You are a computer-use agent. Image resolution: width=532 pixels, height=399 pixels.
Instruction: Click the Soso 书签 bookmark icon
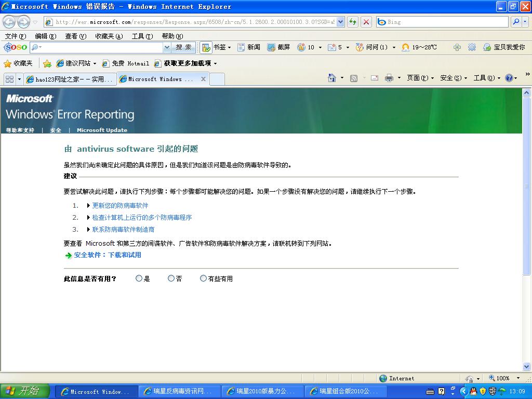pyautogui.click(x=206, y=47)
